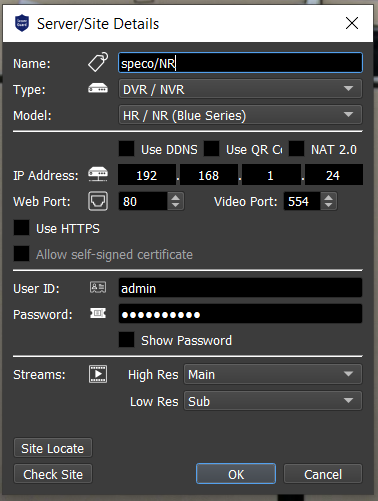
Task: Expand the Model dropdown HR / NR (Blue Series)
Action: (240, 115)
